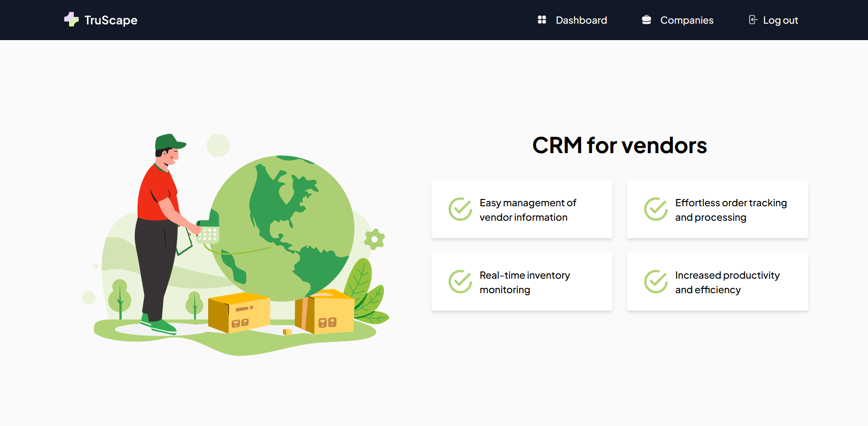Screen dimensions: 868x426
Task: Open the Dashboard menu item
Action: point(581,20)
